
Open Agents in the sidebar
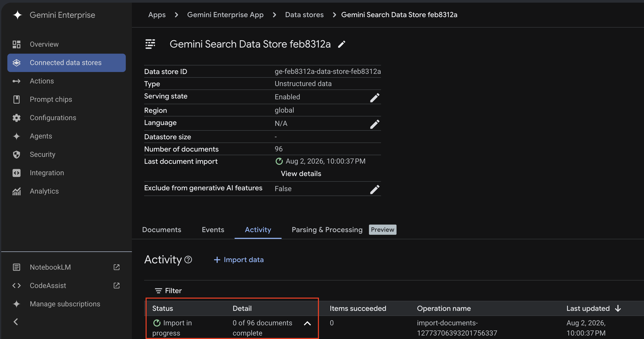coord(67,136)
